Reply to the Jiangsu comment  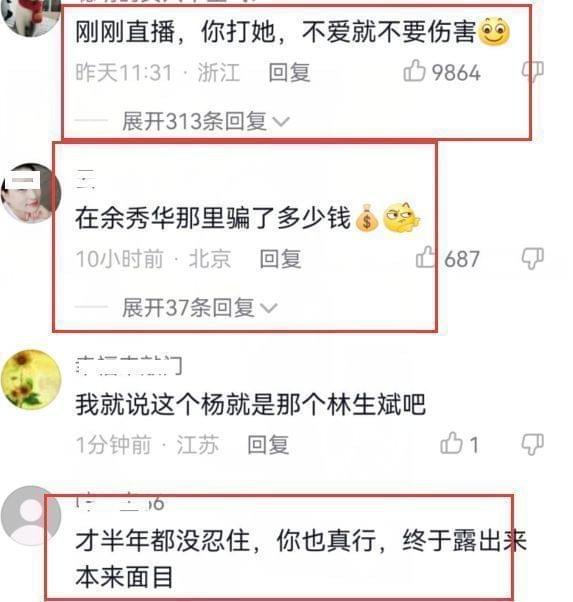(x=268, y=445)
